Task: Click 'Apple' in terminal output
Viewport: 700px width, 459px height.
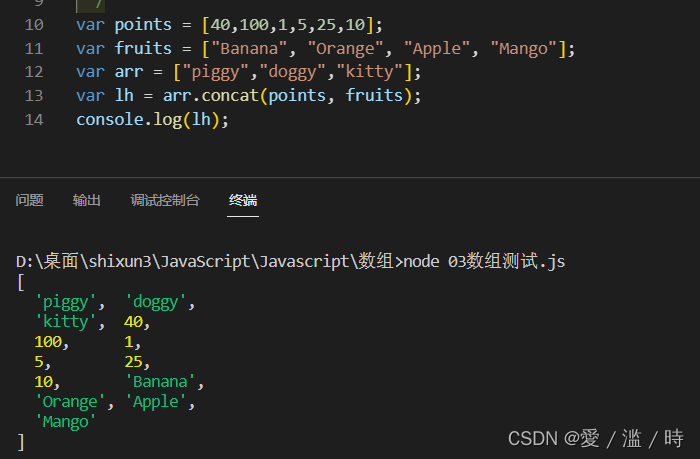Action: 156,402
